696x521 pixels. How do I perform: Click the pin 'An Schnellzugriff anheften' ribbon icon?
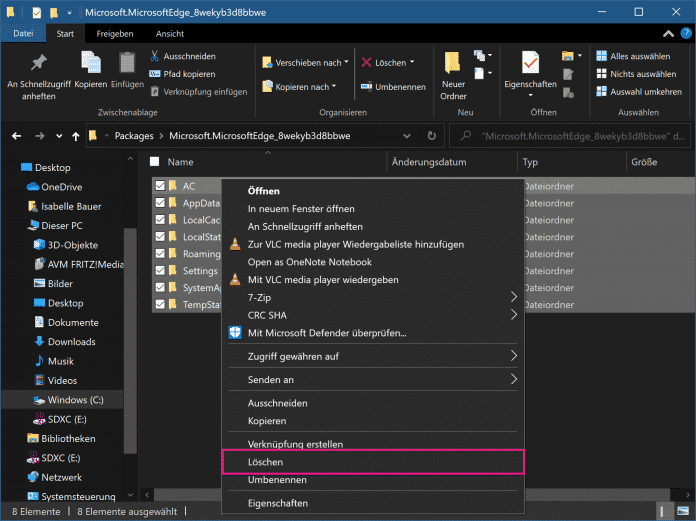[39, 62]
